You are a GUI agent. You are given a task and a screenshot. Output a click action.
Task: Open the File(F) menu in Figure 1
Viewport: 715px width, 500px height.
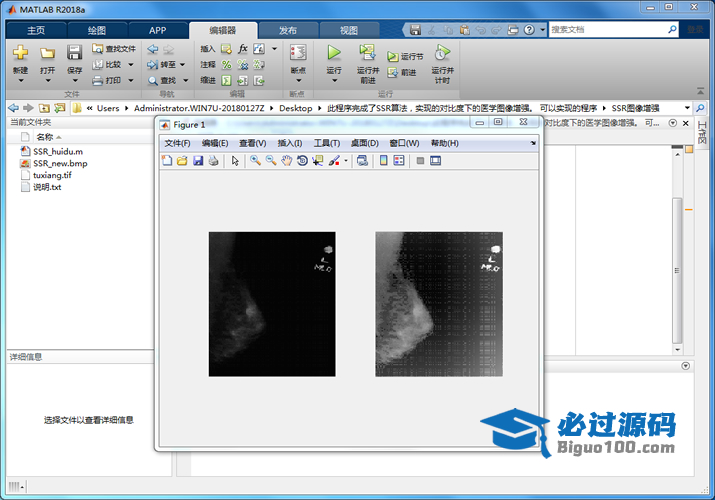coord(177,143)
